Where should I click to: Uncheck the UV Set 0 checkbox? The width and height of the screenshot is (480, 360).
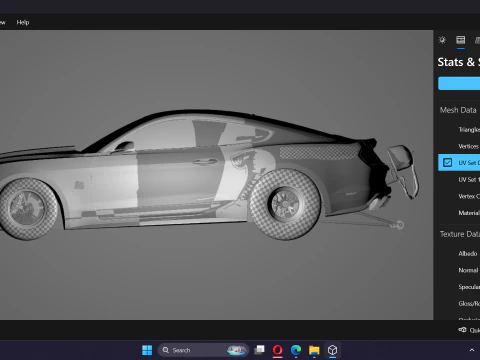[447, 163]
